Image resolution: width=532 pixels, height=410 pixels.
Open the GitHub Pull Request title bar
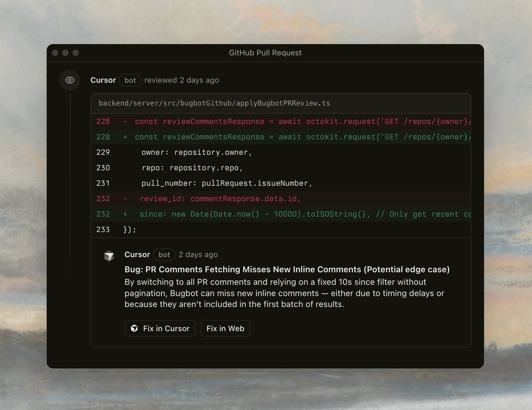pos(265,52)
